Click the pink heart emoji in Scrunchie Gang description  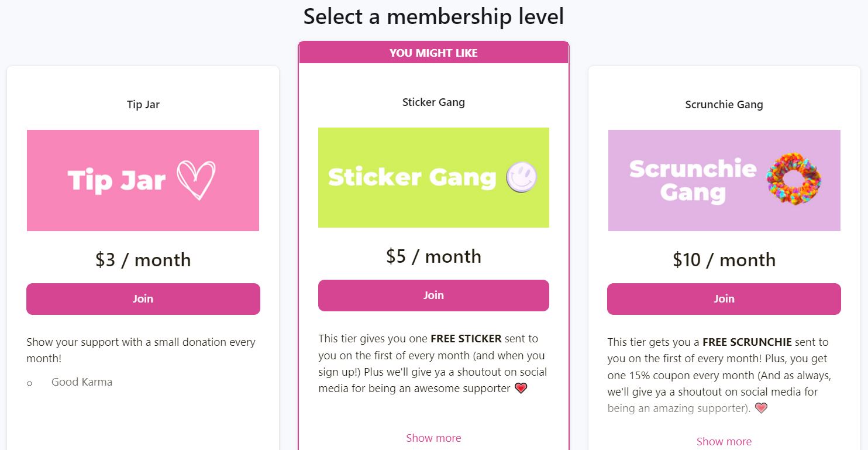point(760,408)
